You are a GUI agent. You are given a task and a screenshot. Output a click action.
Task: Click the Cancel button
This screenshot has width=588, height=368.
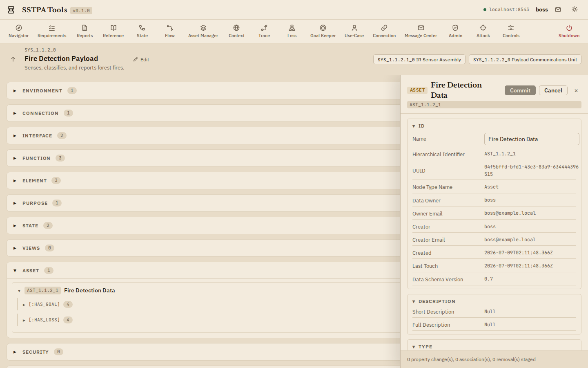[553, 90]
